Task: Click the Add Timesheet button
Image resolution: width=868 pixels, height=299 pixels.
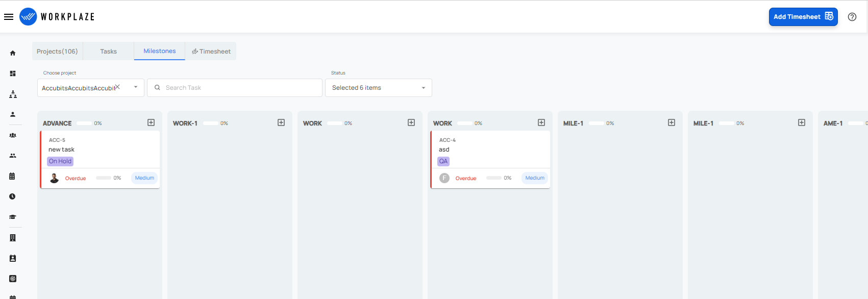Action: pos(803,17)
